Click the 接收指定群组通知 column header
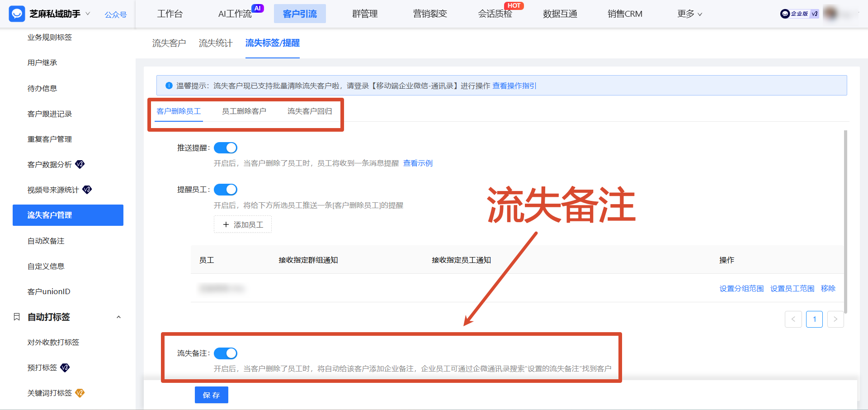The height and width of the screenshot is (410, 868). [x=308, y=260]
